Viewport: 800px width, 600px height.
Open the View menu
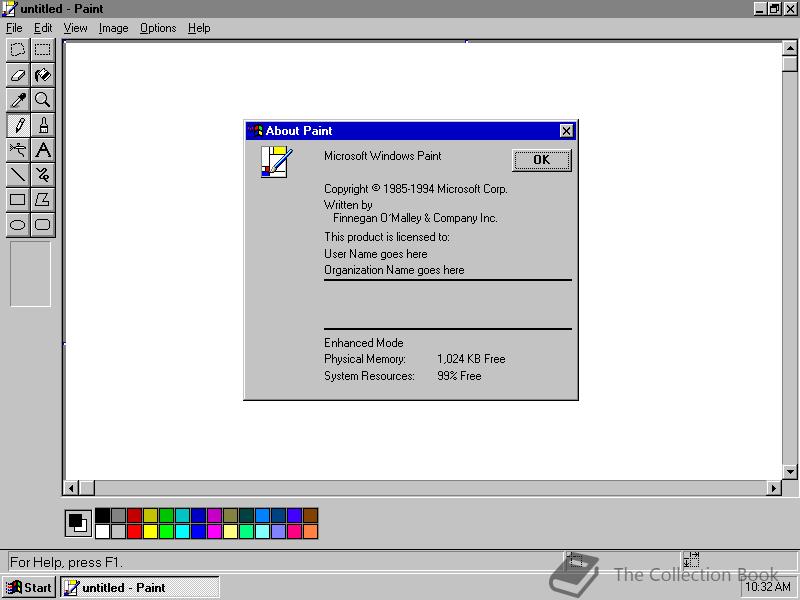click(75, 28)
